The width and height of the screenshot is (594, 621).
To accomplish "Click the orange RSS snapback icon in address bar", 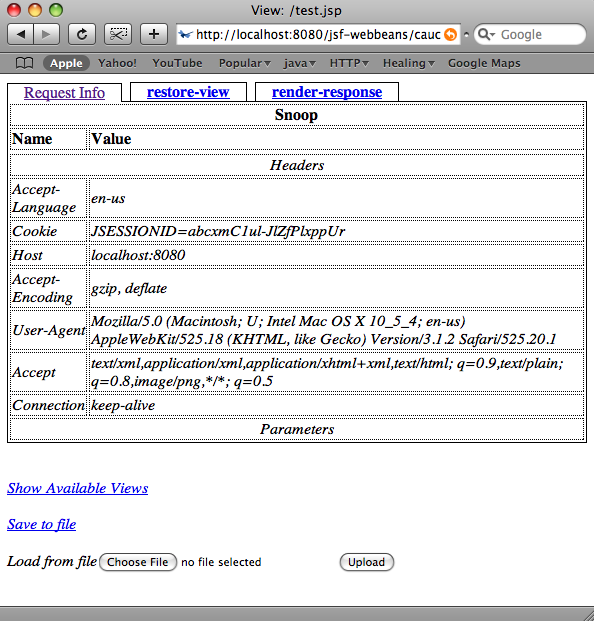I will click(x=450, y=35).
